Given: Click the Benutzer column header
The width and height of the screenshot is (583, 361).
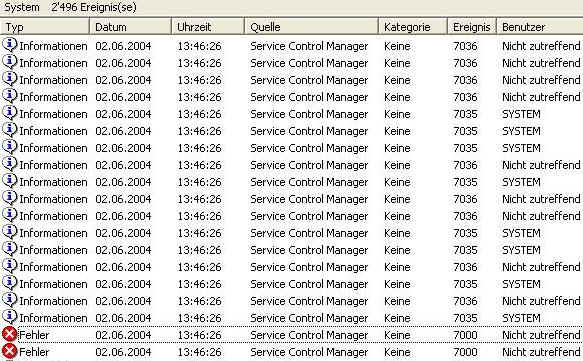Looking at the screenshot, I should click(x=539, y=27).
